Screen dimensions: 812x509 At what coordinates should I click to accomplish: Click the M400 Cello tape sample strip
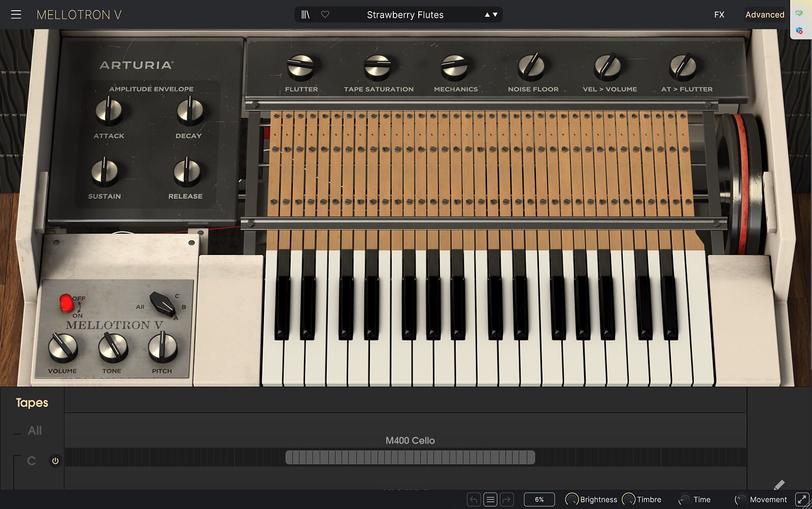click(410, 458)
